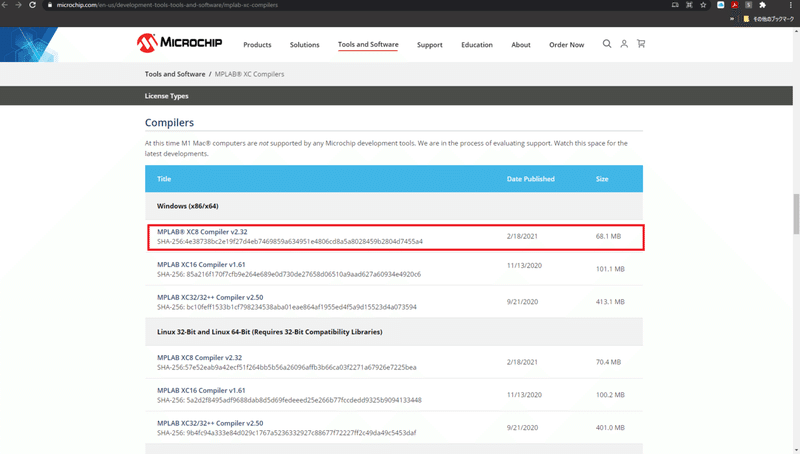Click the browser back arrow
This screenshot has width=800, height=454.
5,5
